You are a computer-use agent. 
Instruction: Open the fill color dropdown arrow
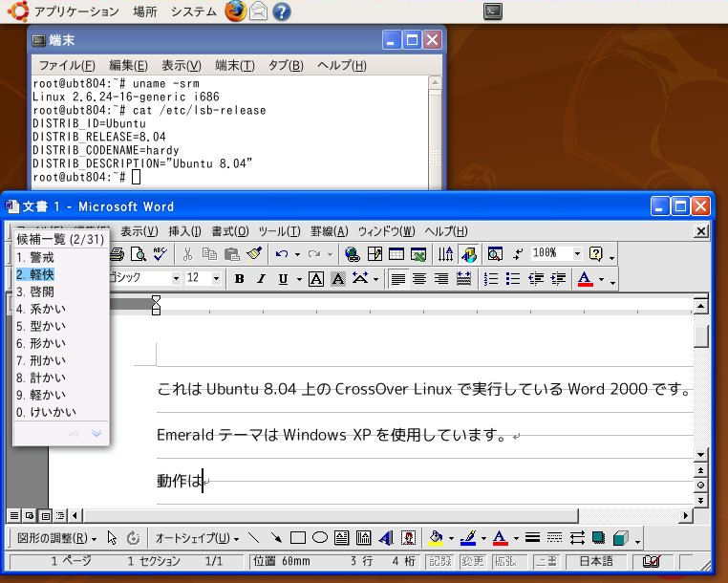tap(451, 538)
